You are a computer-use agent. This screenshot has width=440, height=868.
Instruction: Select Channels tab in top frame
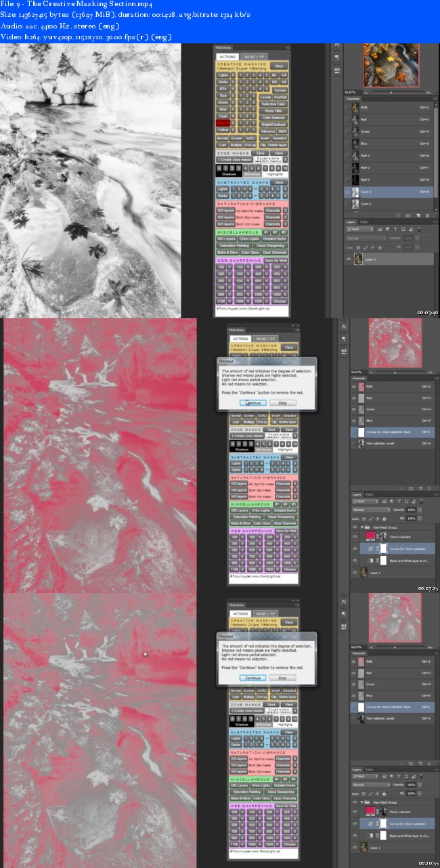pyautogui.click(x=353, y=99)
